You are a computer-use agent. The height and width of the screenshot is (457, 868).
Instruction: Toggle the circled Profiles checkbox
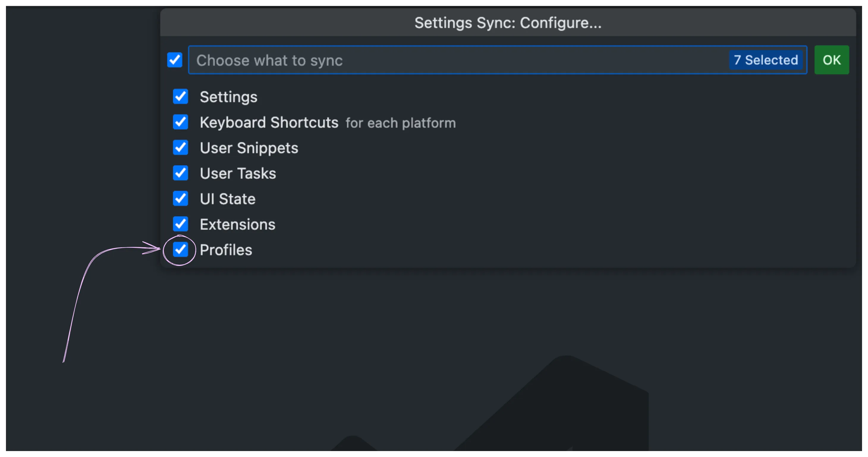pos(180,250)
